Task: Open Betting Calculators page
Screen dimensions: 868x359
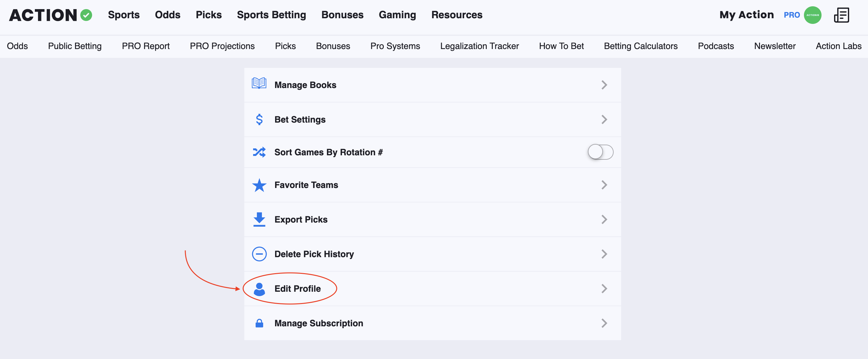Action: click(641, 46)
